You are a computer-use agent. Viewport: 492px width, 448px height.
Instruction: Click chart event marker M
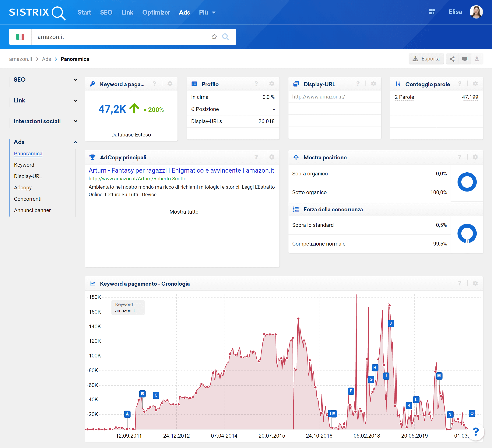439,376
